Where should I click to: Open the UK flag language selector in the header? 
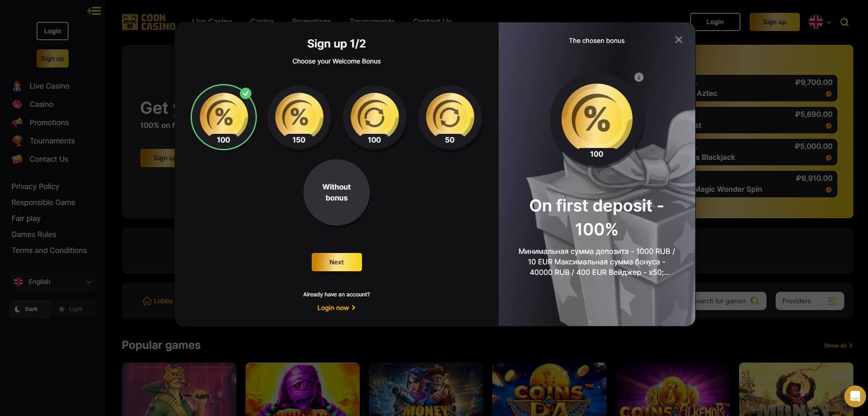coord(820,22)
